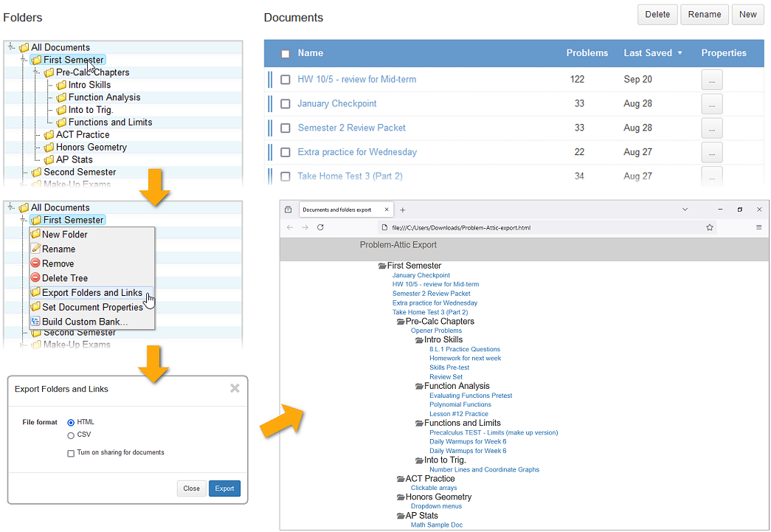Toggle the select-all checkbox in Name header

(286, 54)
